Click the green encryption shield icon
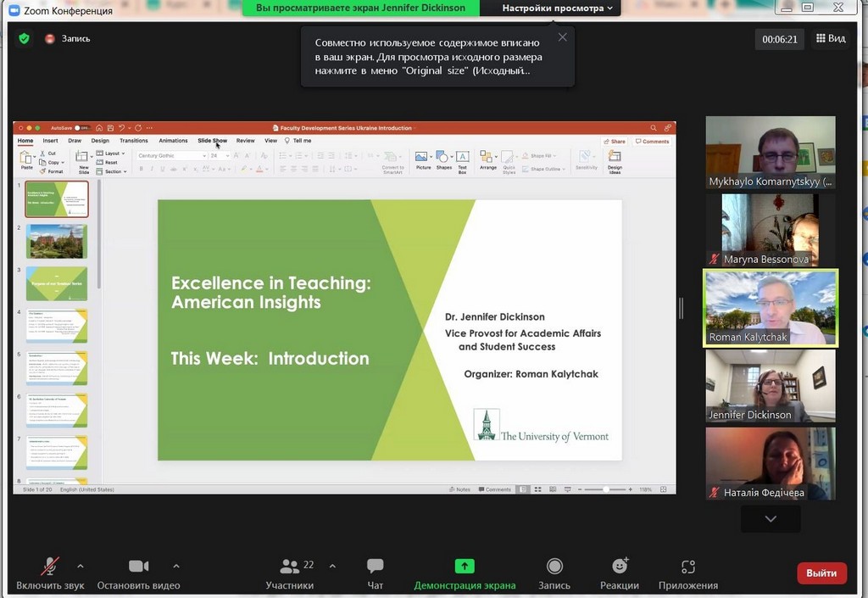The width and height of the screenshot is (868, 598). (x=25, y=38)
